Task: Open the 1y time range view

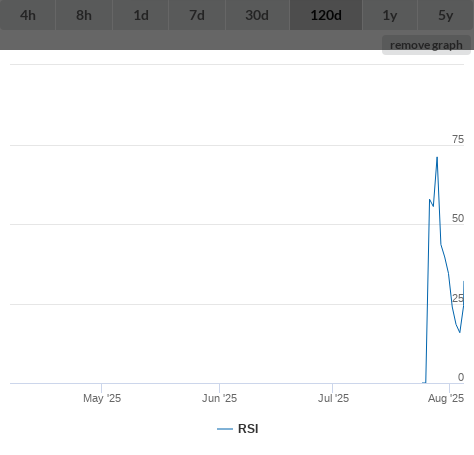Action: pyautogui.click(x=390, y=15)
